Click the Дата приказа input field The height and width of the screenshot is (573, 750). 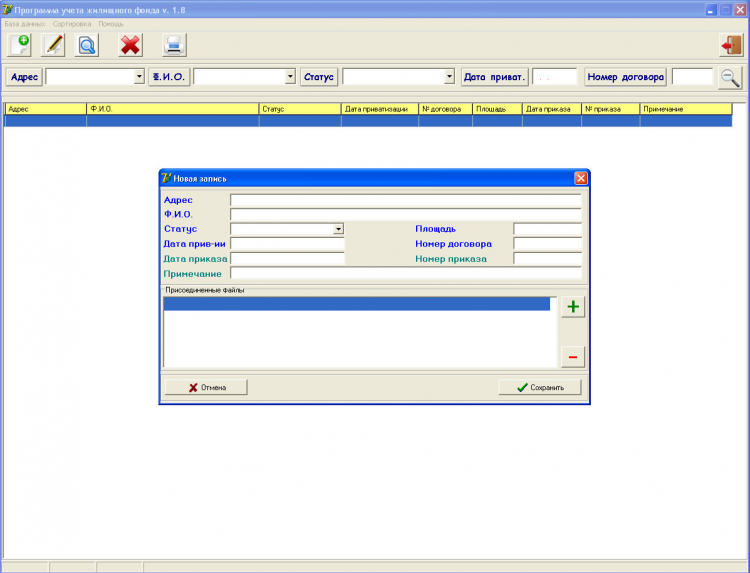(287, 259)
